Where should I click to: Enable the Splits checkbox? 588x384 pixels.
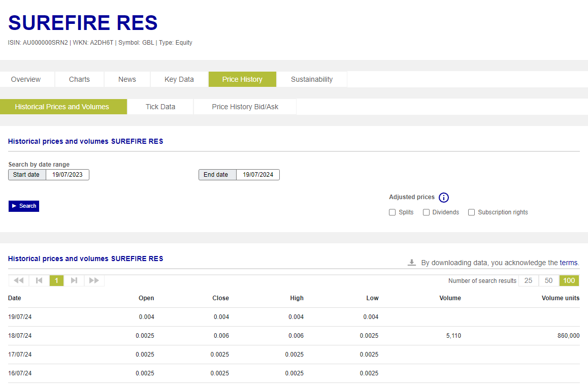(x=392, y=212)
